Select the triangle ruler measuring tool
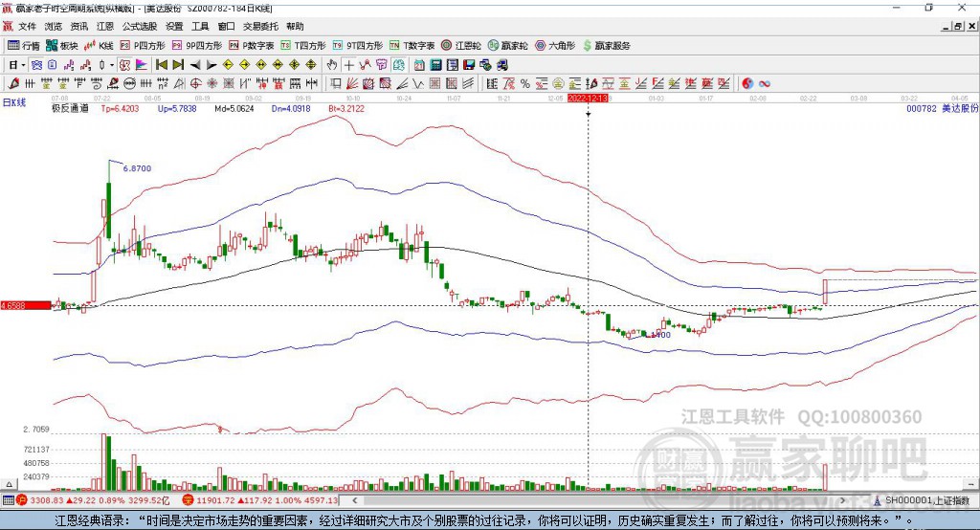This screenshot has width=980, height=530. [x=179, y=84]
